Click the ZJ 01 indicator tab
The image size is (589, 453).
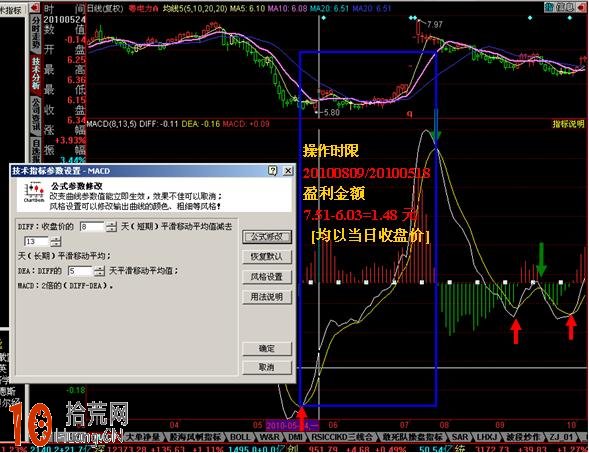pyautogui.click(x=562, y=437)
